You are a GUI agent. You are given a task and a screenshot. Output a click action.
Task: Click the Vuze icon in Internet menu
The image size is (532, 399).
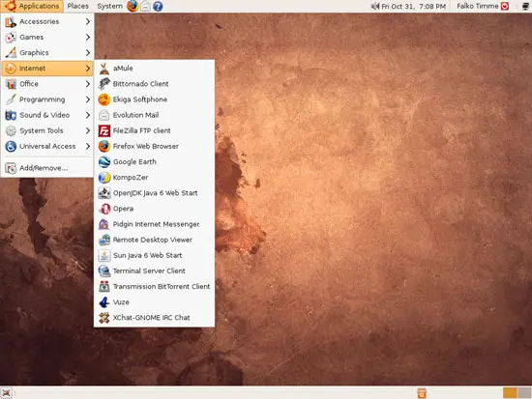(104, 302)
